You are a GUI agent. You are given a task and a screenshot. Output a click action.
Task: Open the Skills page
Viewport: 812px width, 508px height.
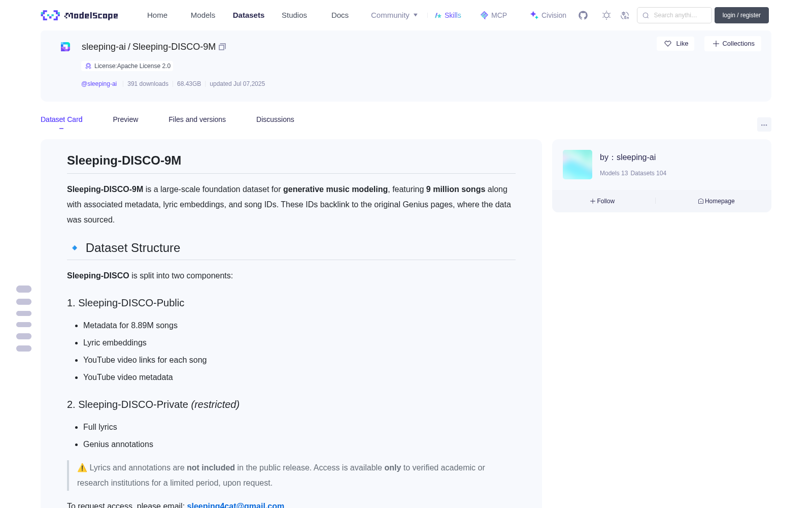(448, 15)
